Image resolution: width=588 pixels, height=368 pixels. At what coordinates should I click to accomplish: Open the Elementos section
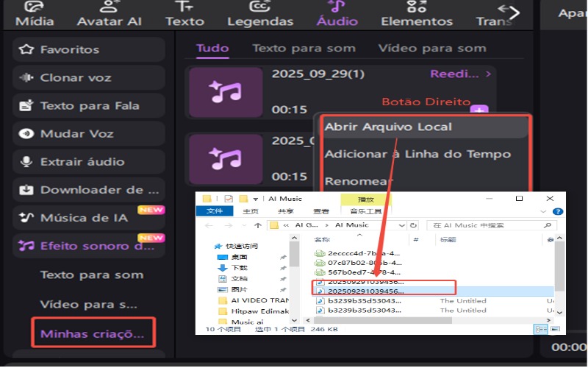pyautogui.click(x=417, y=14)
